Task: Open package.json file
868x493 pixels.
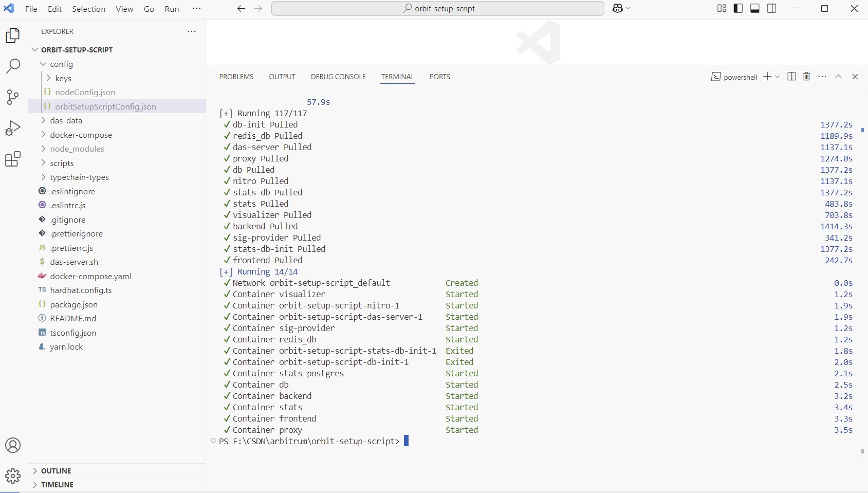Action: point(117,304)
